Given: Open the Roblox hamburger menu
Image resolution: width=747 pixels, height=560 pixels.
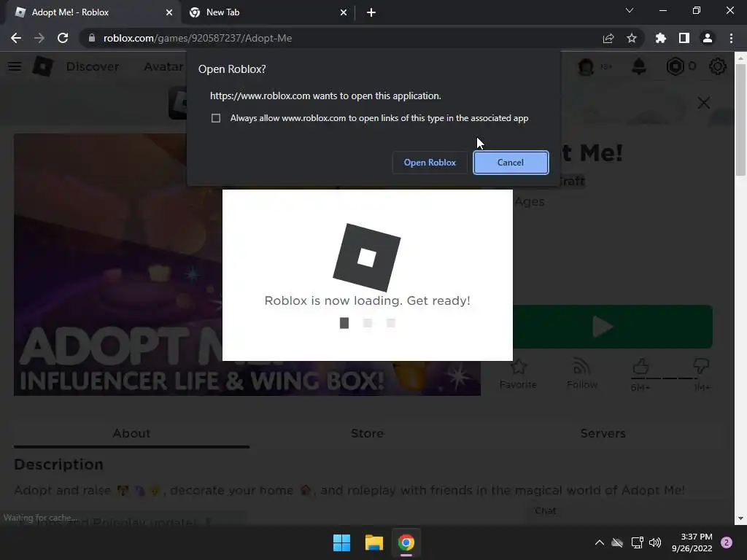Looking at the screenshot, I should (x=15, y=66).
